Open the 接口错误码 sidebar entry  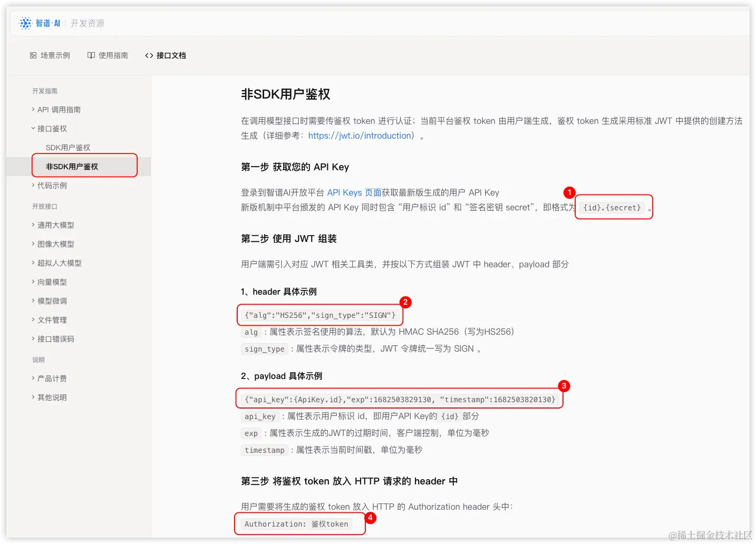click(x=56, y=339)
